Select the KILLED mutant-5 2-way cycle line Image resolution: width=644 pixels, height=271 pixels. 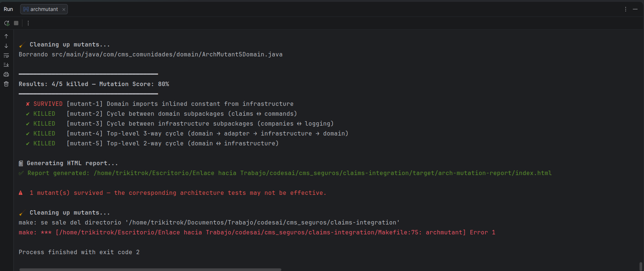(152, 144)
